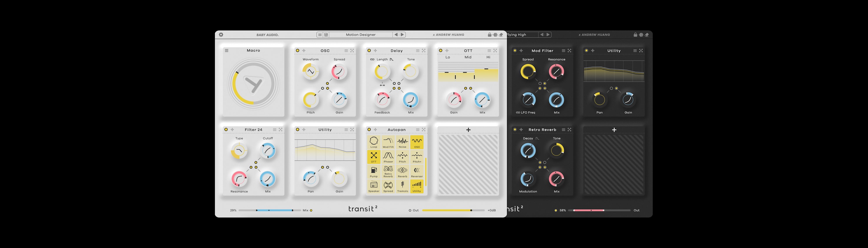Click the Filter 24 module title
Screen dimensions: 868x248
pos(253,130)
